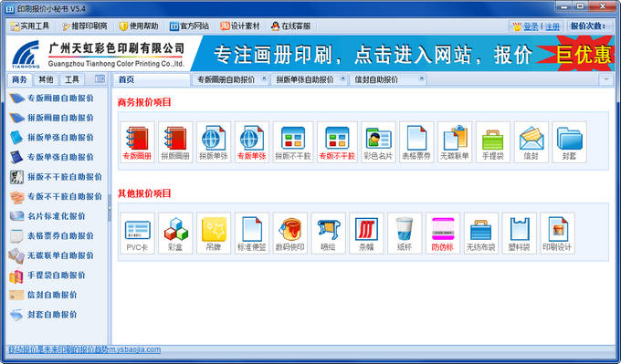Open the 标准便签 icon
The width and height of the screenshot is (621, 364).
pos(252,234)
